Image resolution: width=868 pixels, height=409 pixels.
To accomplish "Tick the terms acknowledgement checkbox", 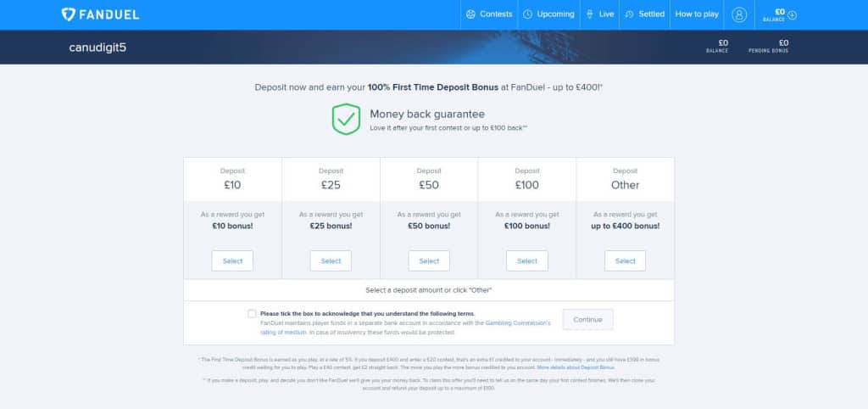I will click(252, 314).
